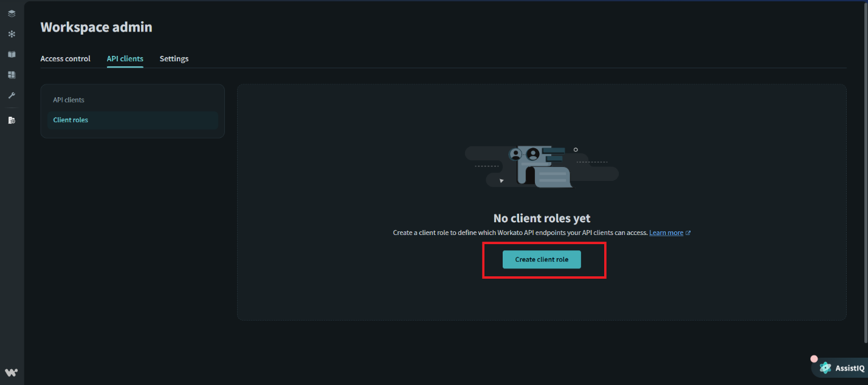Click the Workato logo at bottom left
Screen dimensions: 868x385
pos(12,372)
